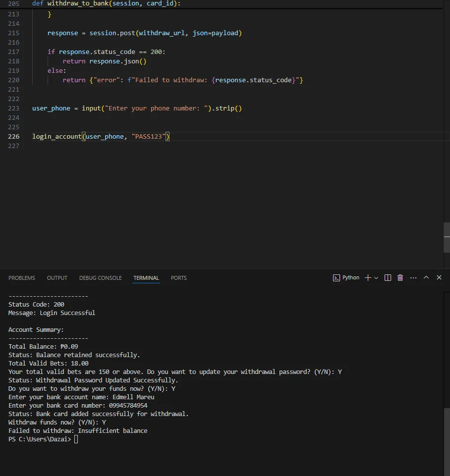The width and height of the screenshot is (450, 476).
Task: Maximize the panel with the up chevron
Action: 426,277
